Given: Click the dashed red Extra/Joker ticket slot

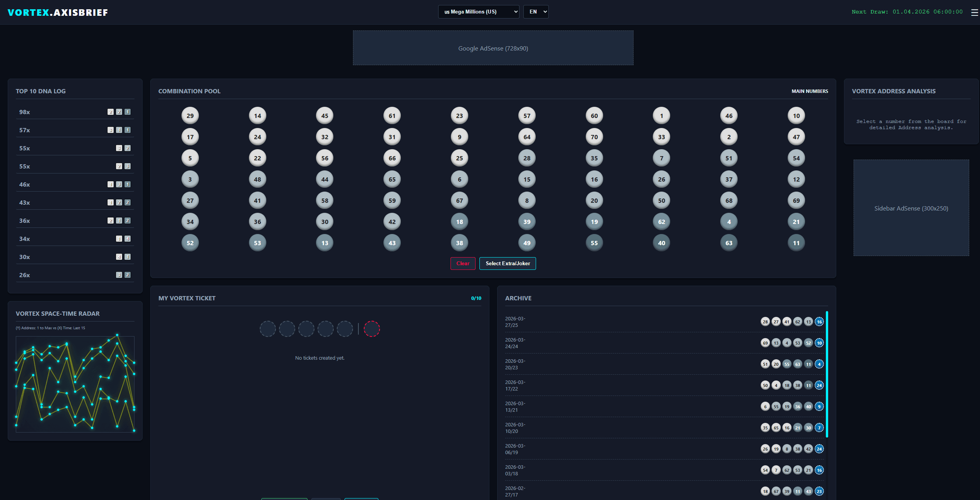Looking at the screenshot, I should (x=372, y=328).
